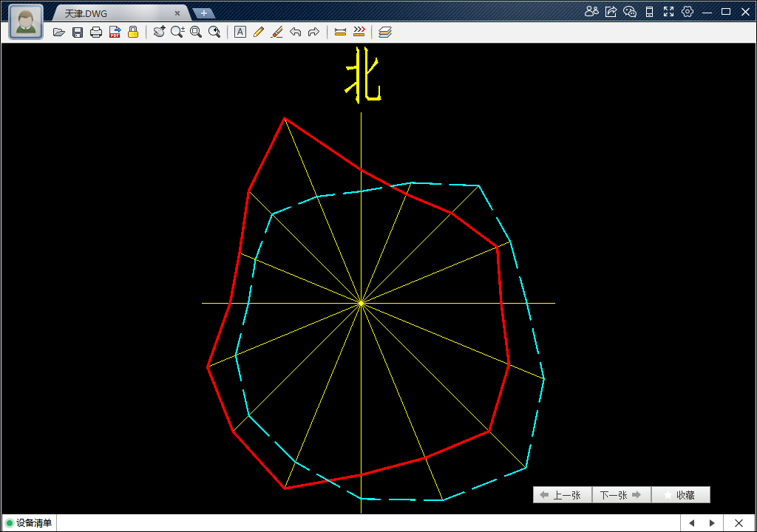Undo the last action

tap(295, 32)
